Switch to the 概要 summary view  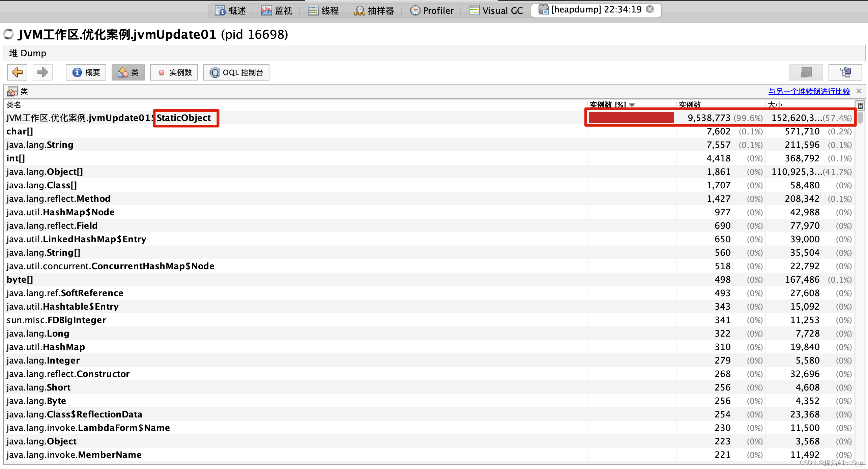(x=86, y=72)
